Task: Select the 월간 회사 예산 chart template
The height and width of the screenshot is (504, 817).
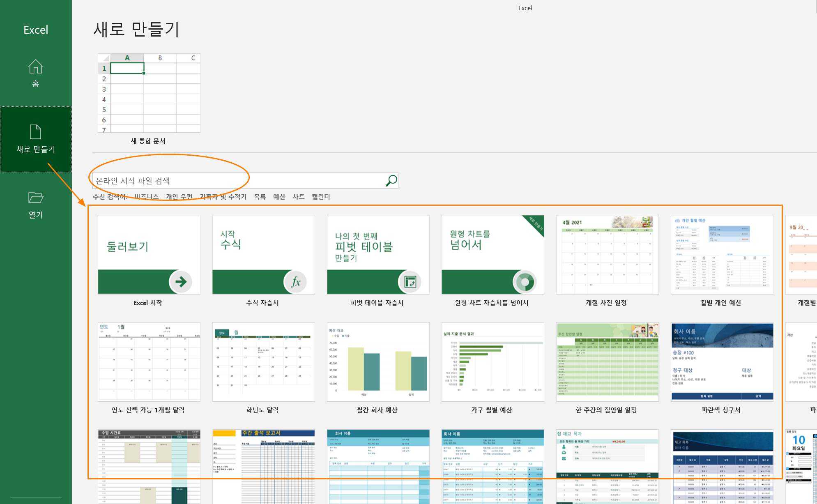Action: (x=378, y=362)
